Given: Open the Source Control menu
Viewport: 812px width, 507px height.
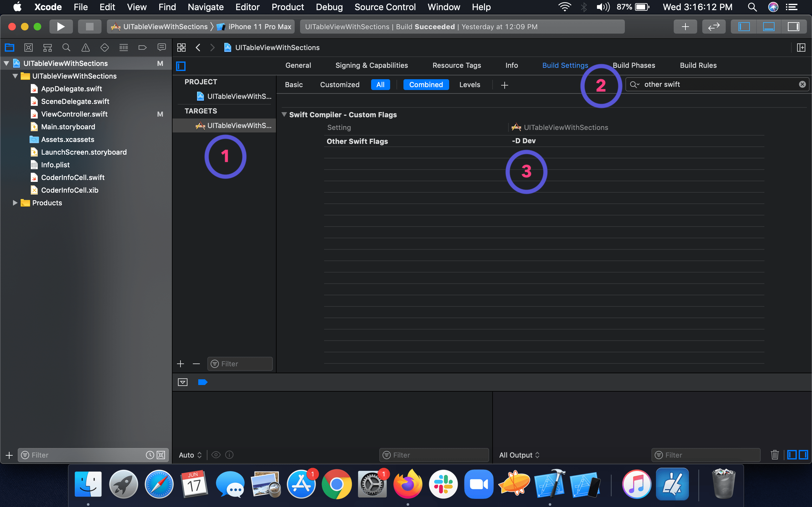Looking at the screenshot, I should coord(385,7).
